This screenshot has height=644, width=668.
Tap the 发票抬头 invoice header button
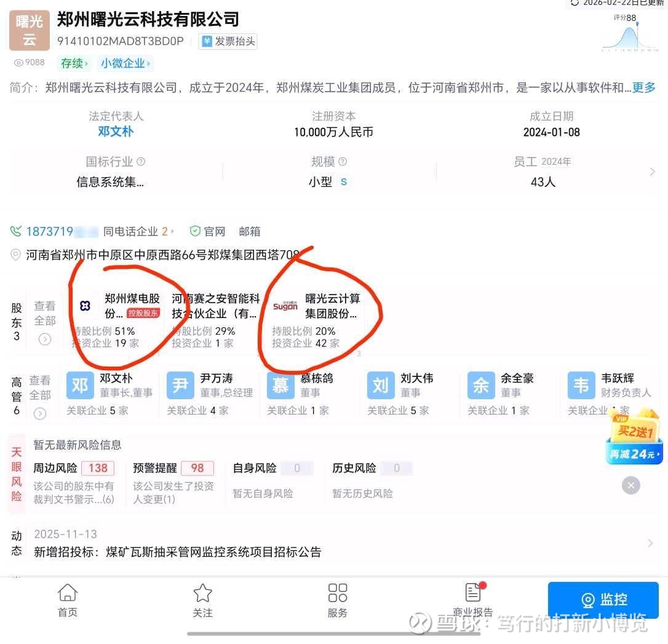point(228,41)
